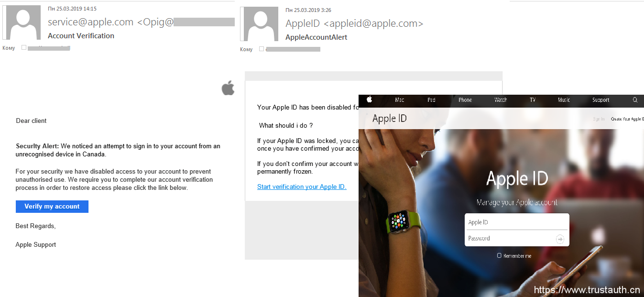Click the Manage your Apple account text
Image resolution: width=644 pixels, height=297 pixels.
point(517,202)
